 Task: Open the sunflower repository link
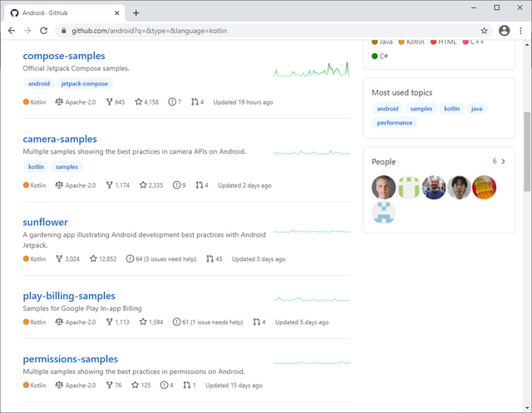pos(45,222)
